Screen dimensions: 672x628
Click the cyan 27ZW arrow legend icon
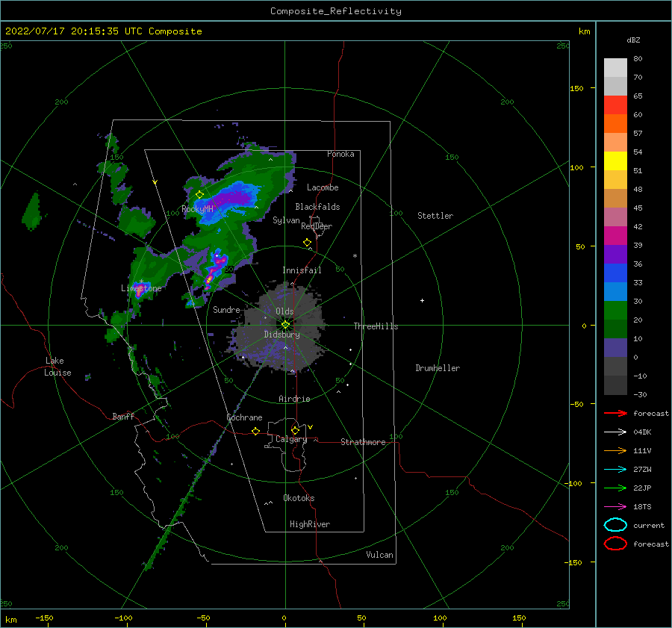(x=615, y=470)
